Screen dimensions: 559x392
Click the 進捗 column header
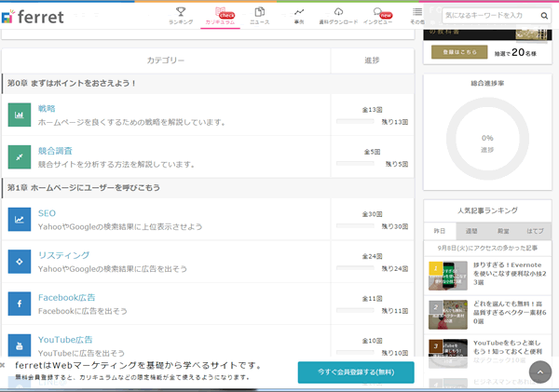click(x=372, y=61)
